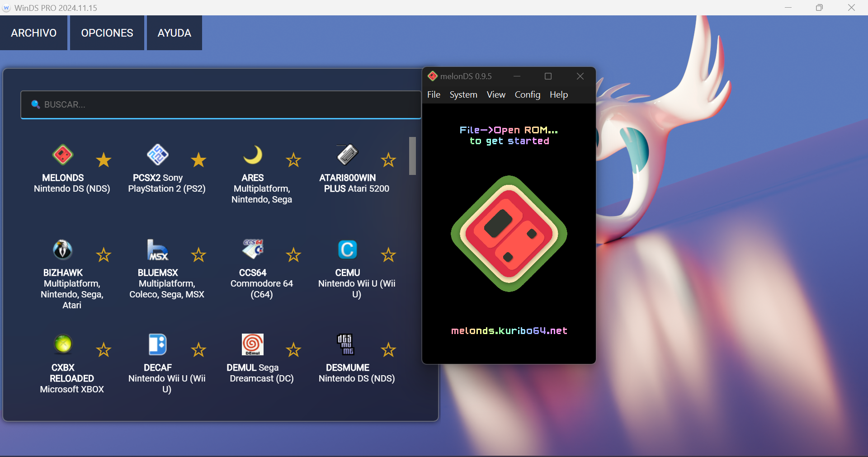The height and width of the screenshot is (457, 868).
Task: Mark CXBX RELOADED as favorite
Action: (104, 350)
